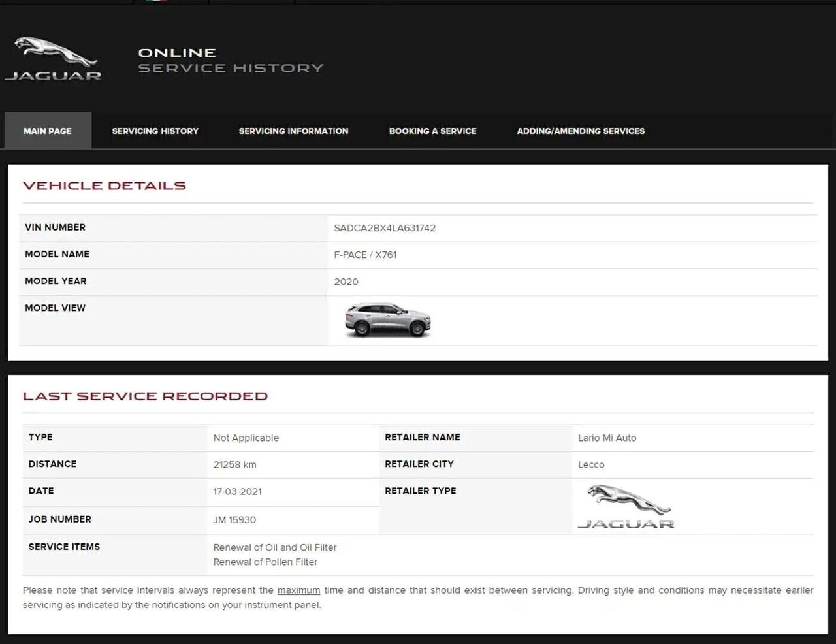This screenshot has width=836, height=644.
Task: Click the Jaguar logo under Retailer Type
Action: (625, 506)
